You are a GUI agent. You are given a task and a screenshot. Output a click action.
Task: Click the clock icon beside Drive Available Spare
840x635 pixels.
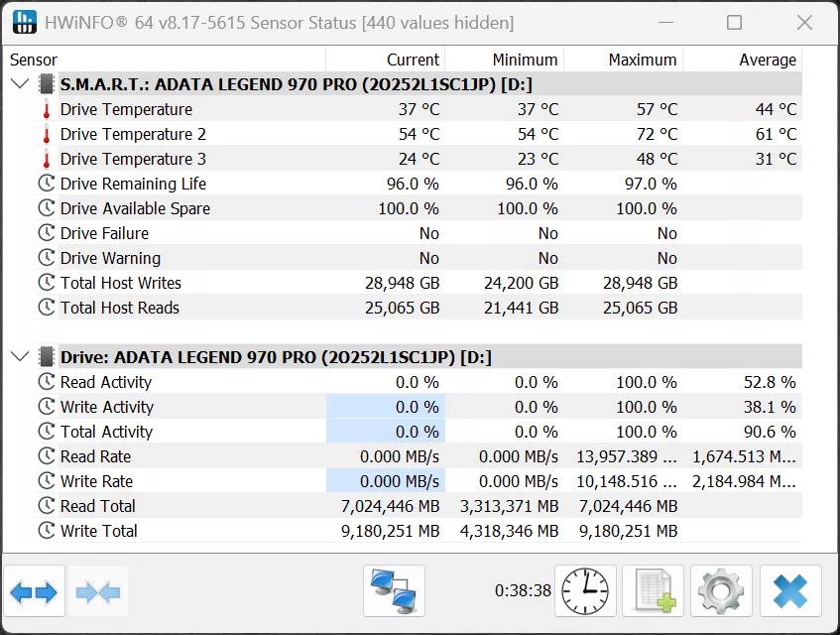tap(47, 208)
